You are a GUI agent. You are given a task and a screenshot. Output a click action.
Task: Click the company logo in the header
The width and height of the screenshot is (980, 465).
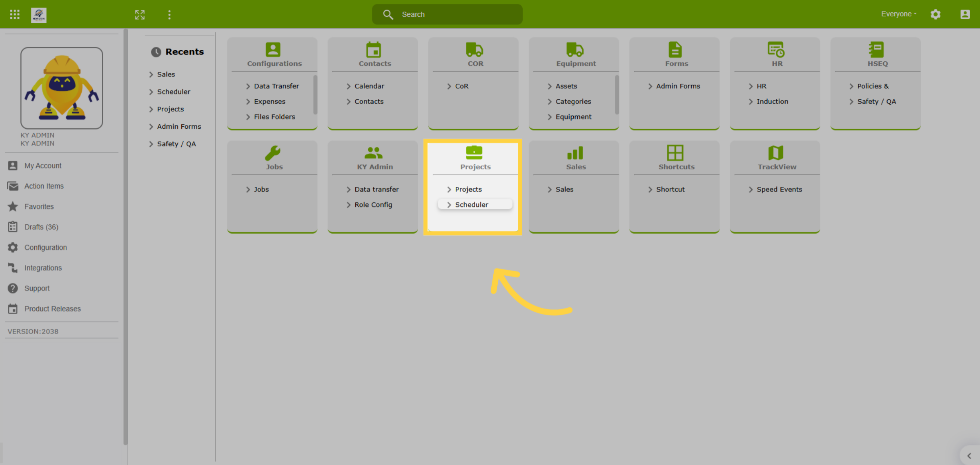39,15
